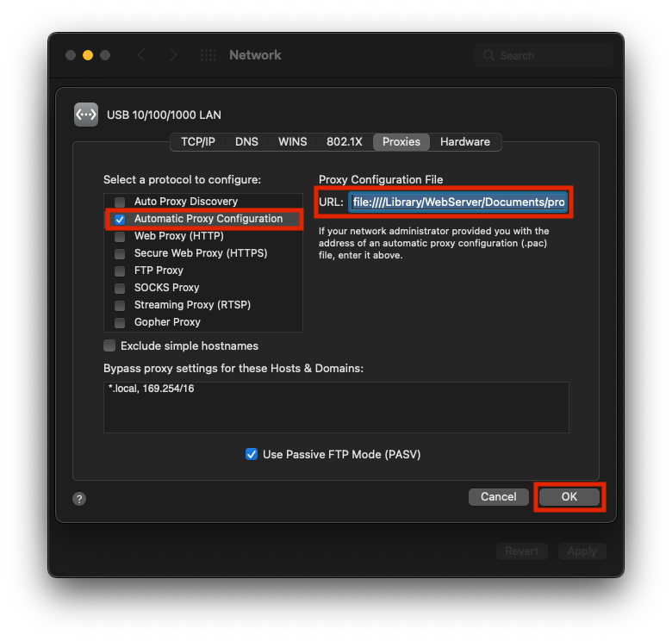This screenshot has height=641, width=672.
Task: Enable the SOCKS Proxy checkbox
Action: (120, 288)
